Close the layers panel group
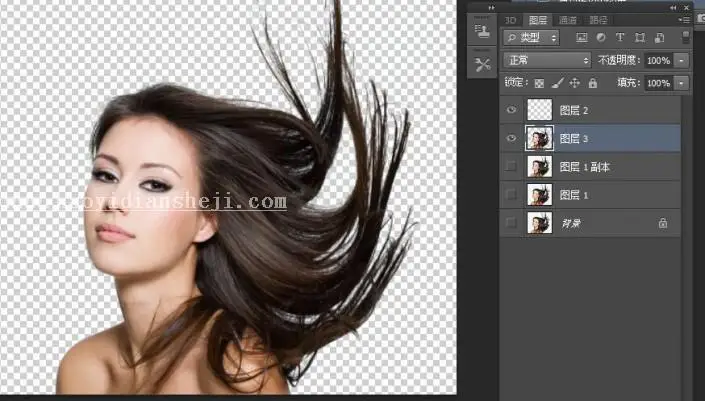The height and width of the screenshot is (401, 705). pos(687,8)
